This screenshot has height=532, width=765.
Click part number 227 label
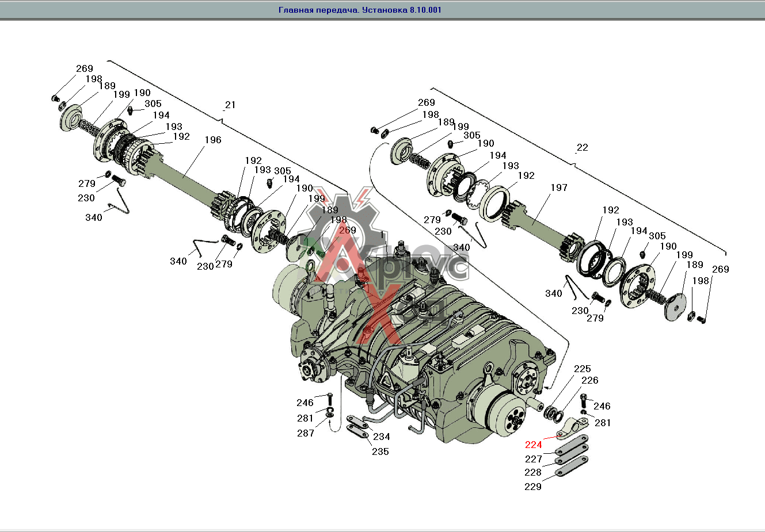533,459
